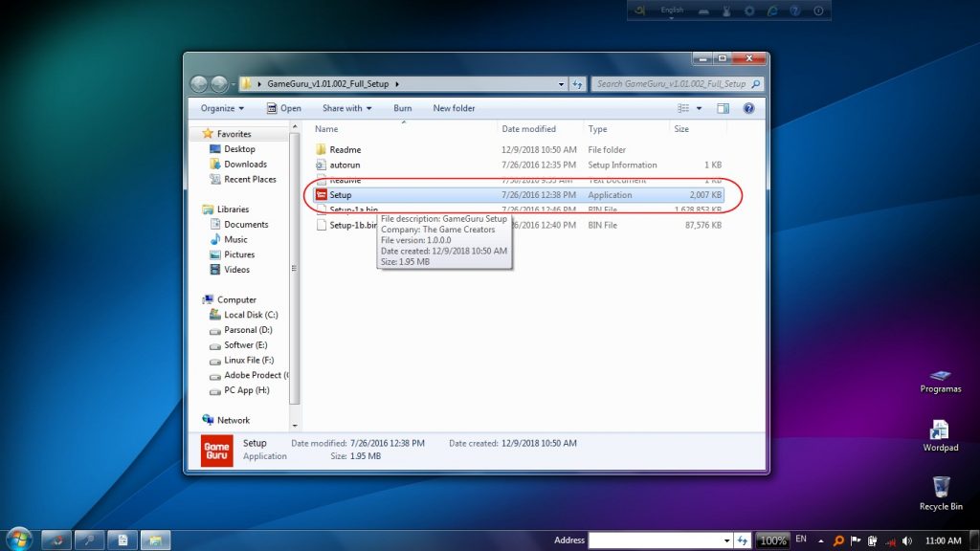980x551 pixels.
Task: Open the Action Center flag tray icon
Action: [856, 541]
